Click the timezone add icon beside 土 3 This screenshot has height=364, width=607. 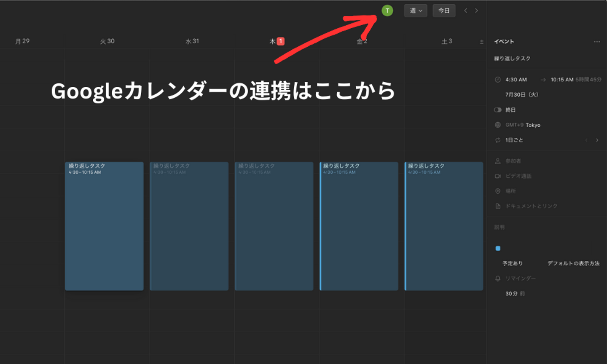click(x=481, y=42)
